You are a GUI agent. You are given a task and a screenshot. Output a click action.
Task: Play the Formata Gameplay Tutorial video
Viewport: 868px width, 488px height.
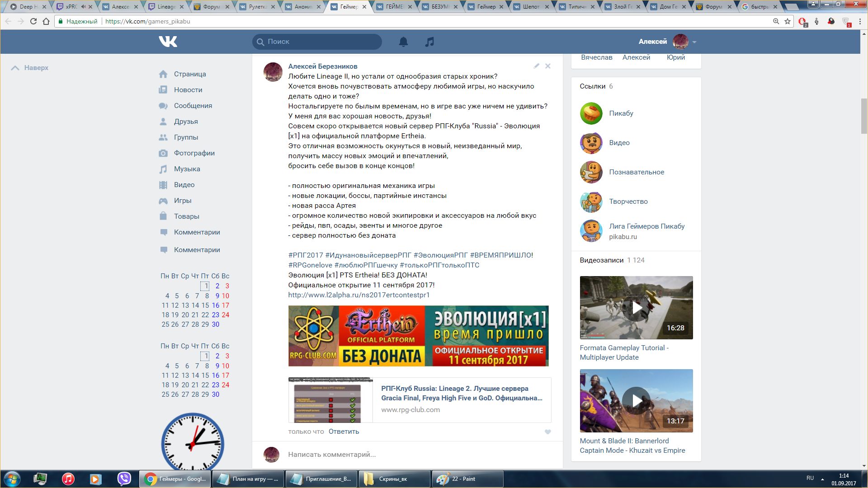pos(637,308)
